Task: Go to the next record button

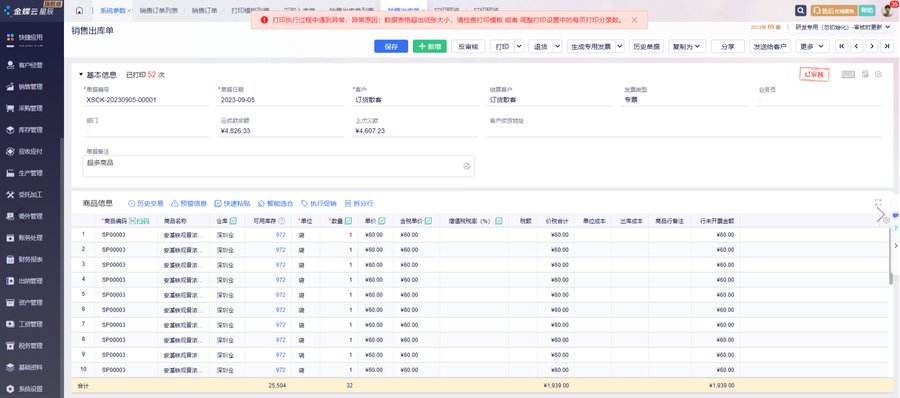Action: tap(872, 47)
